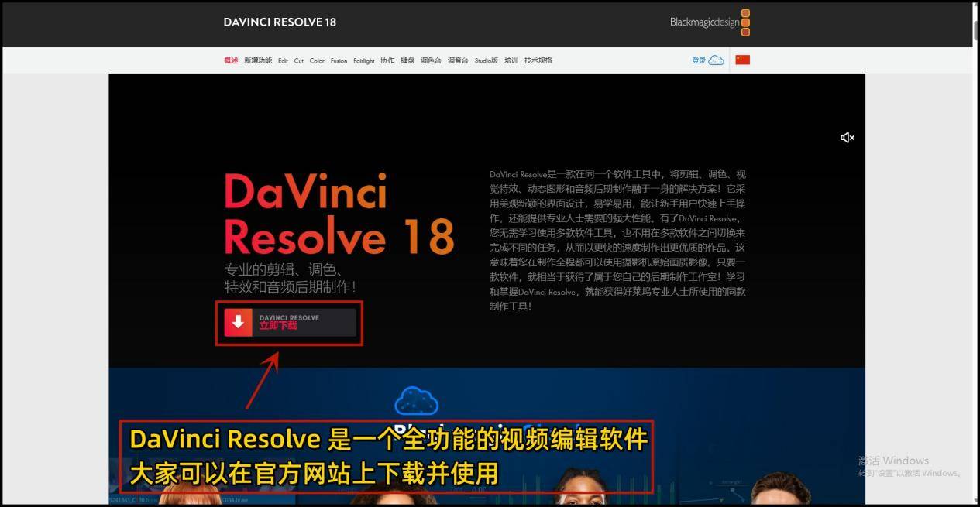
Task: Click the cloud icon beside 登录
Action: pos(717,60)
